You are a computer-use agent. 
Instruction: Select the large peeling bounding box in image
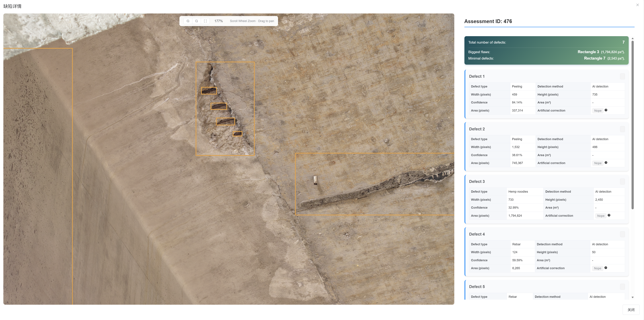click(225, 109)
